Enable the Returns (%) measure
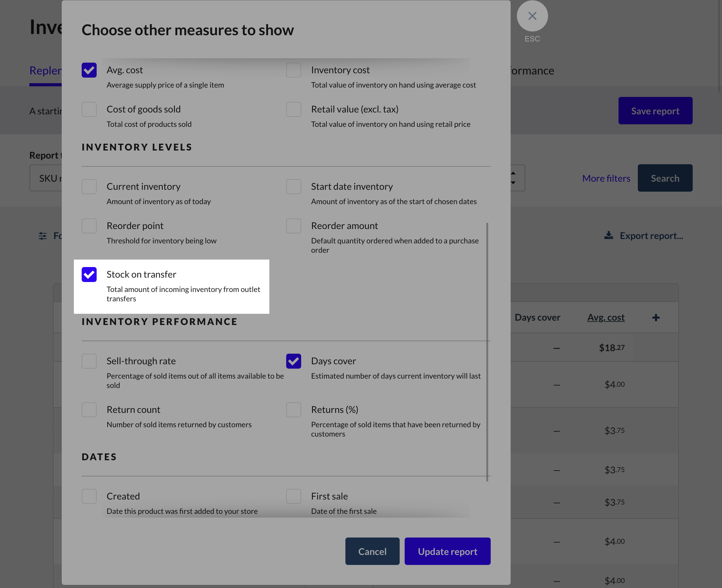This screenshot has height=588, width=722. (293, 410)
